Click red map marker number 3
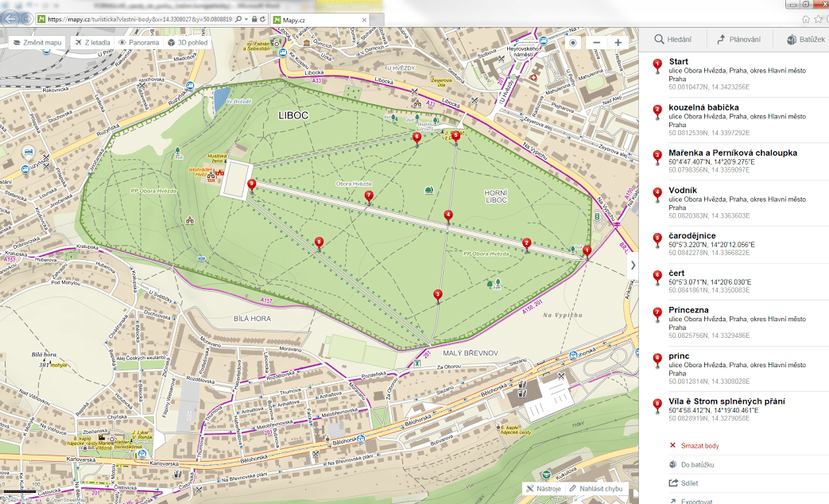Viewport: 829px width, 504px height. 437,295
